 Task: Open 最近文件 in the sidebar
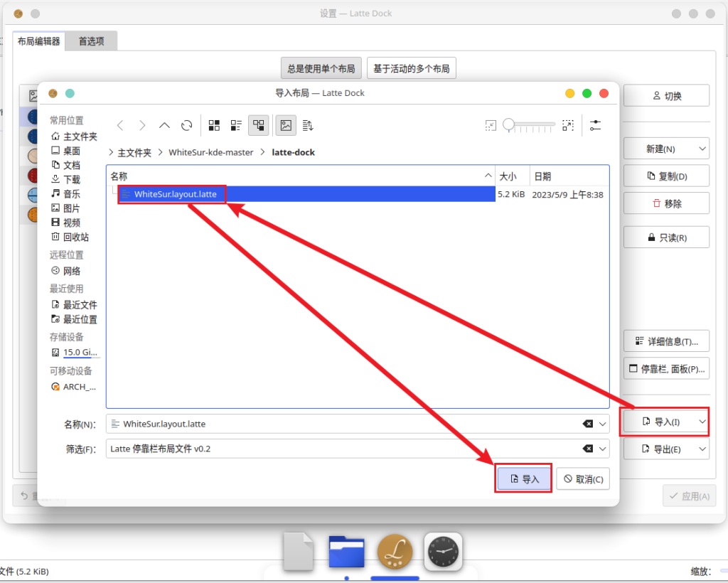(74, 305)
